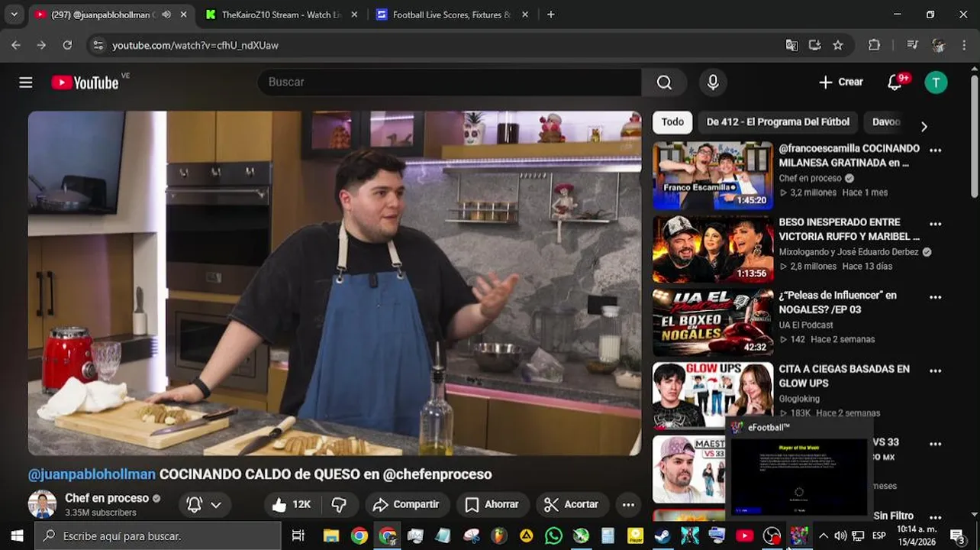Mute the tab via speaker icon on YouTube tab
The image size is (980, 550).
(x=166, y=15)
